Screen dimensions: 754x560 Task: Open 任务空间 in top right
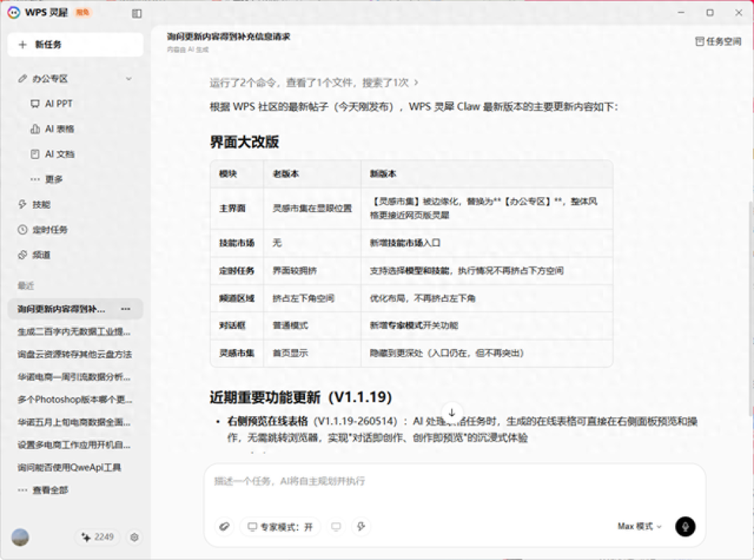tap(718, 41)
